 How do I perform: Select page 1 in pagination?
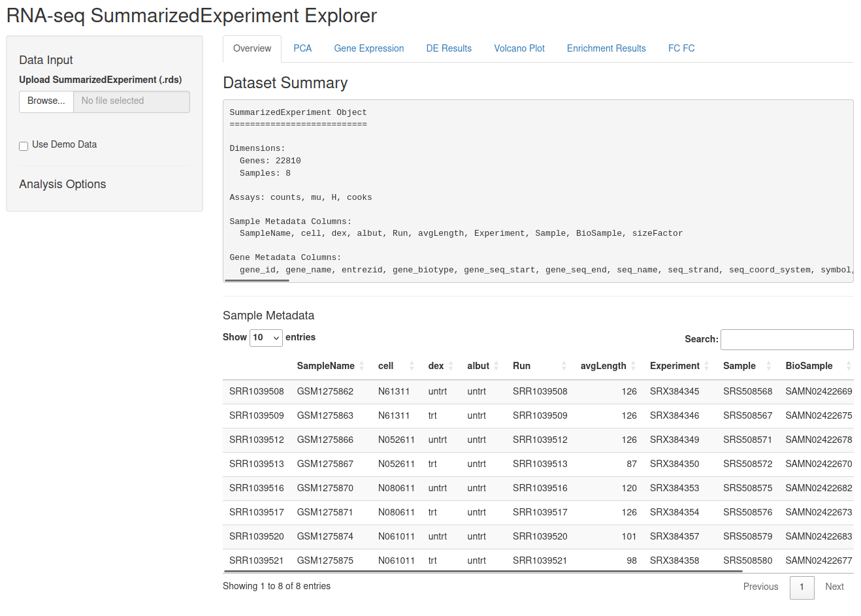pos(802,587)
